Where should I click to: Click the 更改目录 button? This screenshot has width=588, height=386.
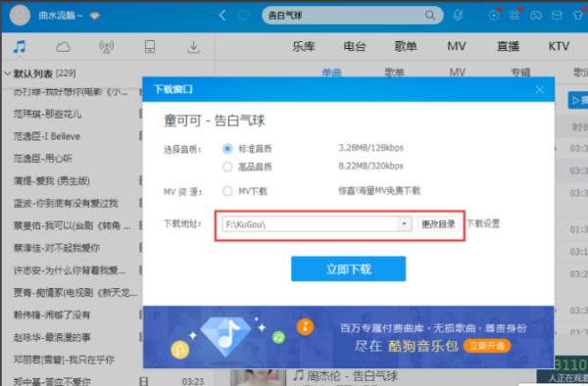(x=438, y=224)
